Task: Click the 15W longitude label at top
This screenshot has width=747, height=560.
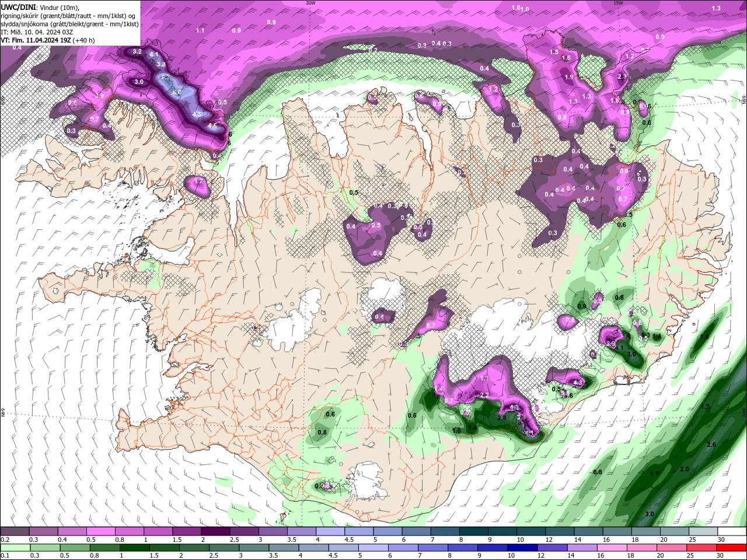Action: click(x=618, y=2)
